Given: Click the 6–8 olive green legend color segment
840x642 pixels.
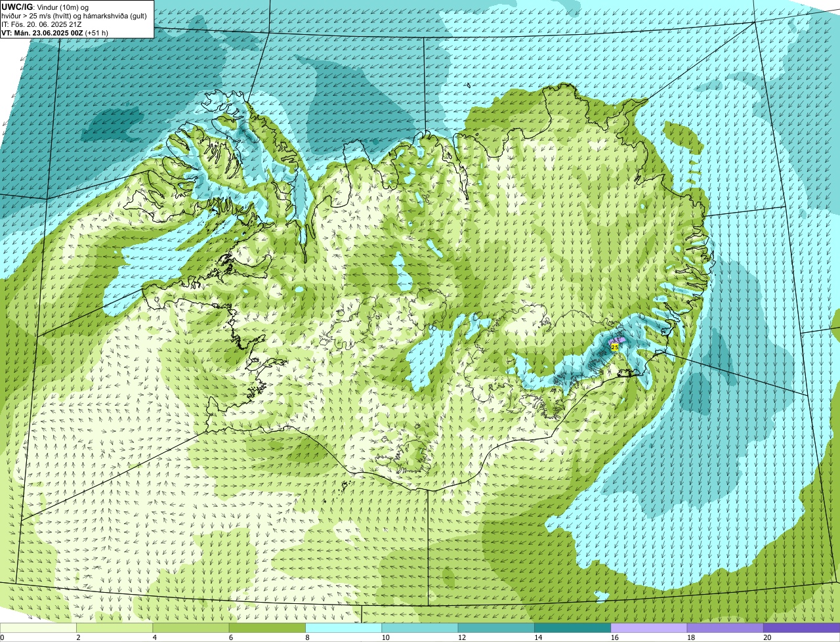Looking at the screenshot, I should 267,628.
